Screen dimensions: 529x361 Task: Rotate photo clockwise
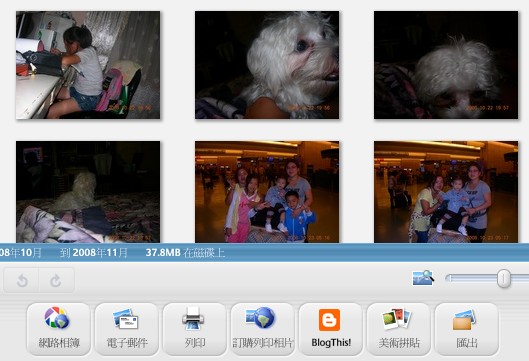tap(56, 280)
